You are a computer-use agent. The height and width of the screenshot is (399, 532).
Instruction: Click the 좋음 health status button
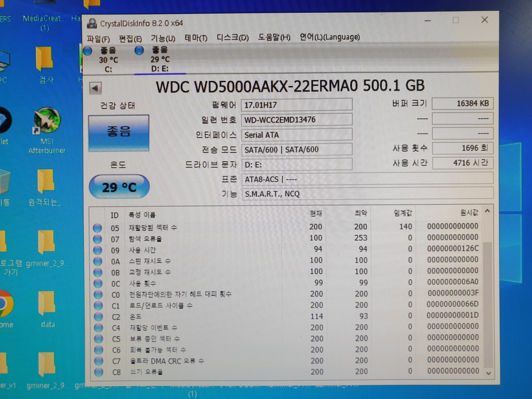[119, 133]
